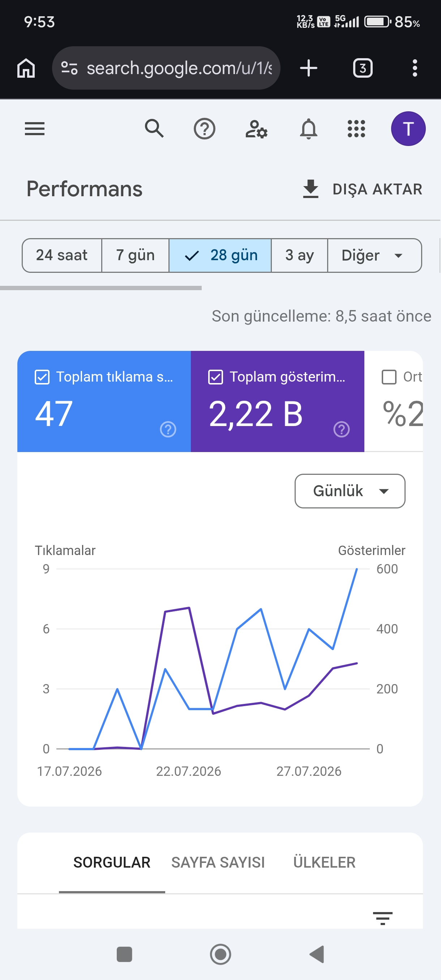Click DIŞA AKTAR export button
Screen dimensions: 441x980
(362, 189)
